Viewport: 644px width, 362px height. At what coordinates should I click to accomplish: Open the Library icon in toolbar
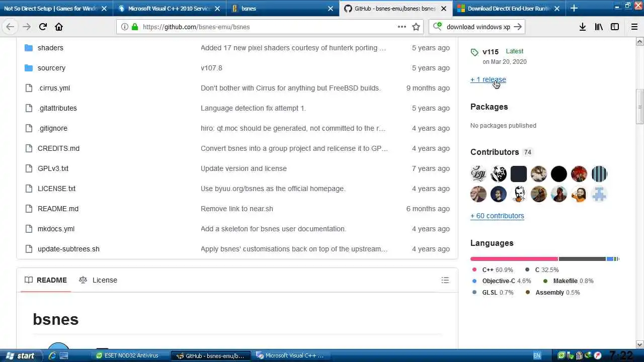(x=599, y=27)
